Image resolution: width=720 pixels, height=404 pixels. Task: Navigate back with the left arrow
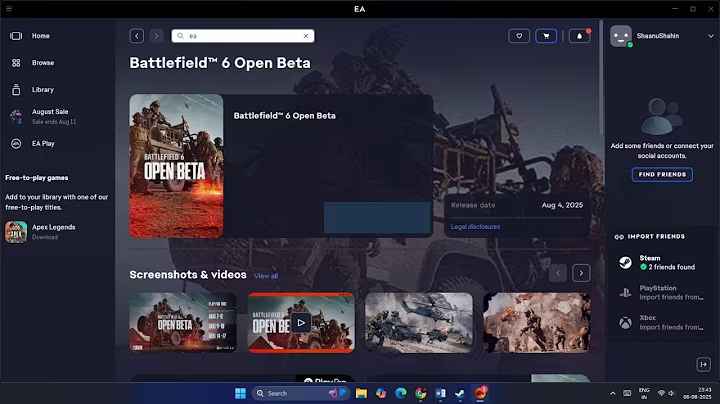pos(136,36)
